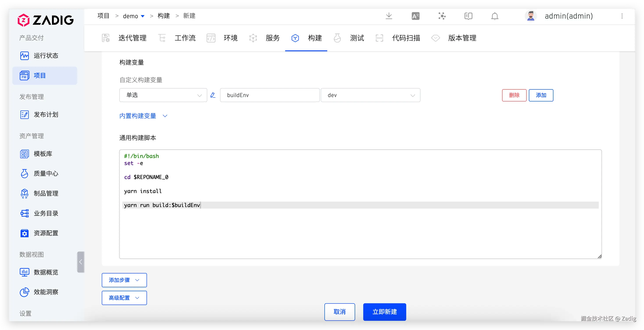Expand 内置构建变量 section
This screenshot has height=330, width=644.
[143, 116]
